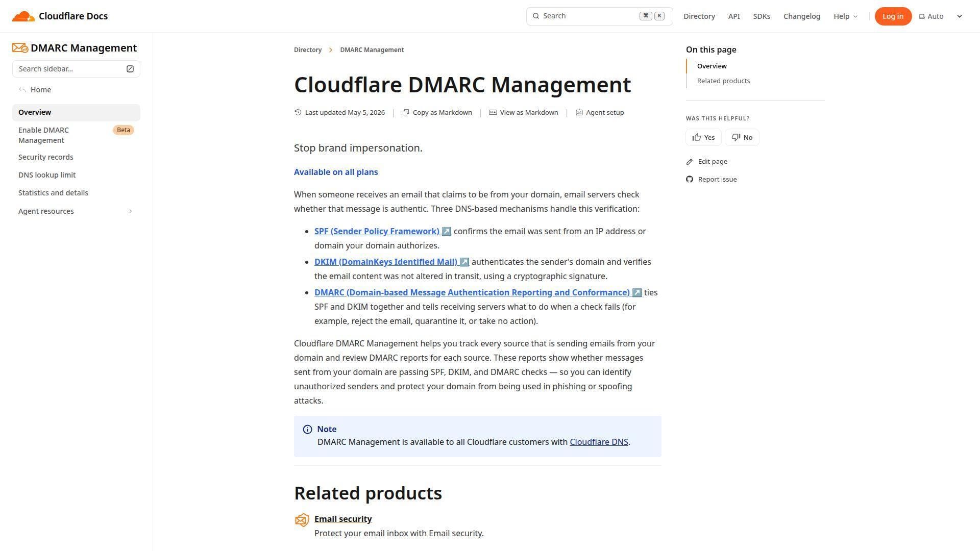Screen dimensions: 980x551
Task: Open DNS lookup limit sidebar page
Action: click(x=76, y=175)
